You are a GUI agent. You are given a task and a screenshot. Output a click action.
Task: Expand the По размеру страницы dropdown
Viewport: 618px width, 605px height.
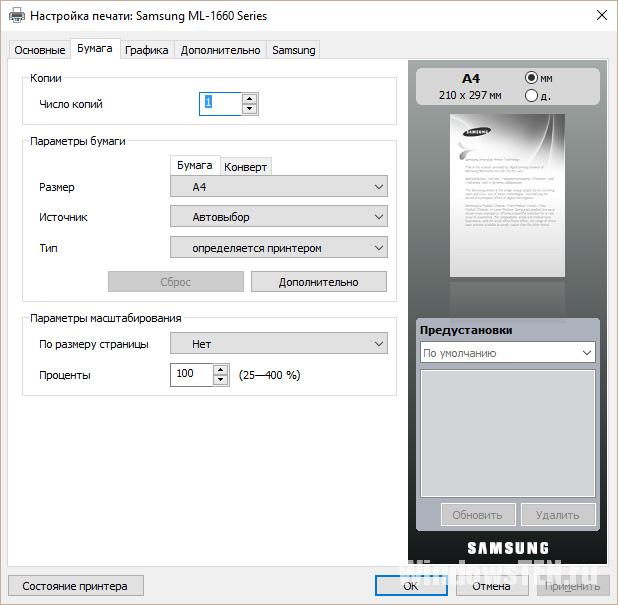tap(278, 344)
